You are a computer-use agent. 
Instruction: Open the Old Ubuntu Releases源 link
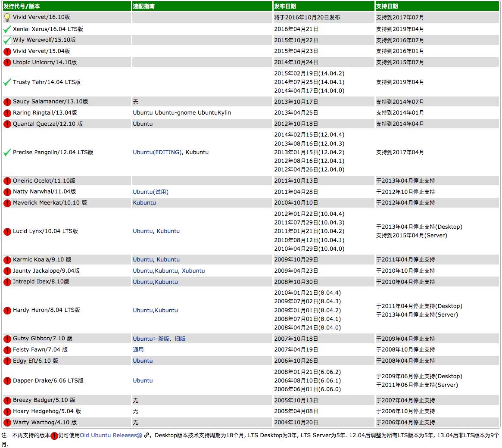point(111,436)
